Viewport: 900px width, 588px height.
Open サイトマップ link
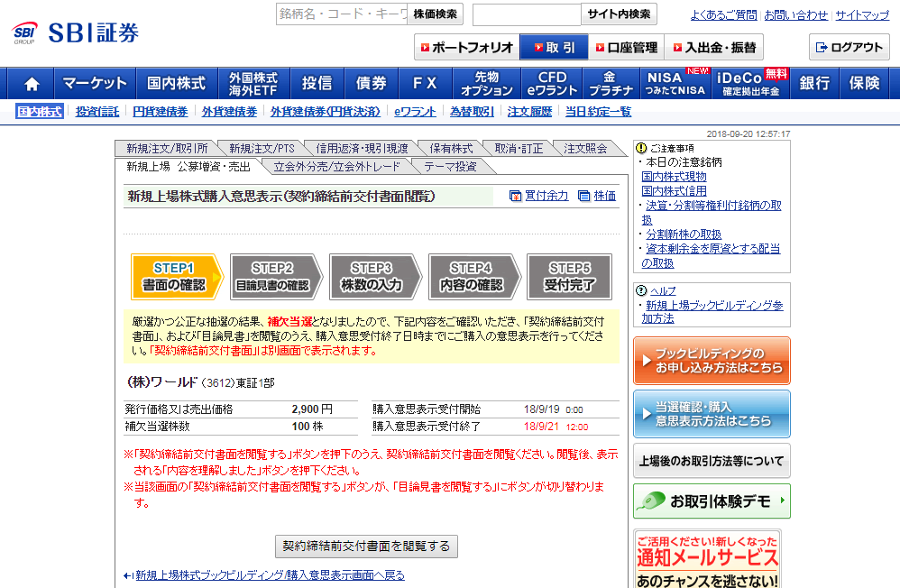(x=862, y=15)
